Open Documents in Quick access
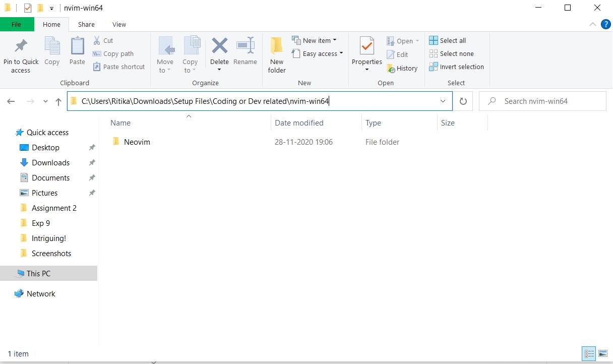Image resolution: width=613 pixels, height=364 pixels. pyautogui.click(x=50, y=177)
